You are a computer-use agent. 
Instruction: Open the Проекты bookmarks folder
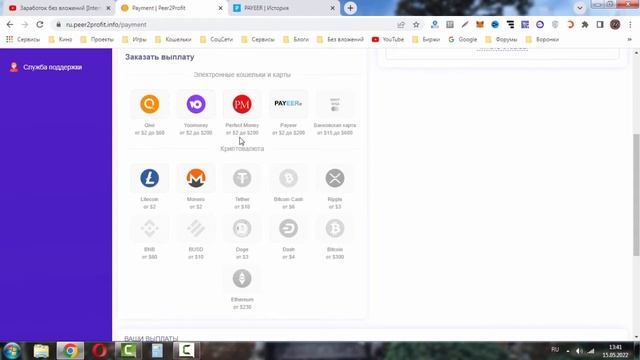click(x=97, y=40)
